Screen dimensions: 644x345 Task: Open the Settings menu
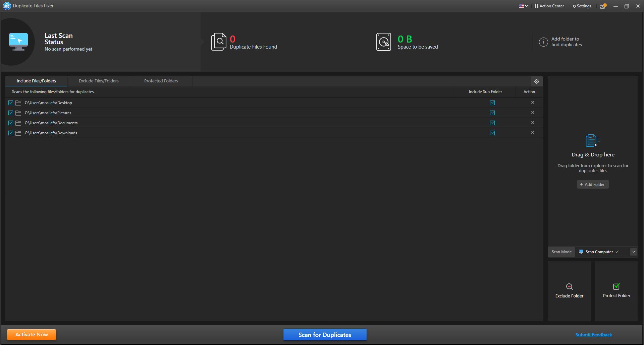coord(582,6)
